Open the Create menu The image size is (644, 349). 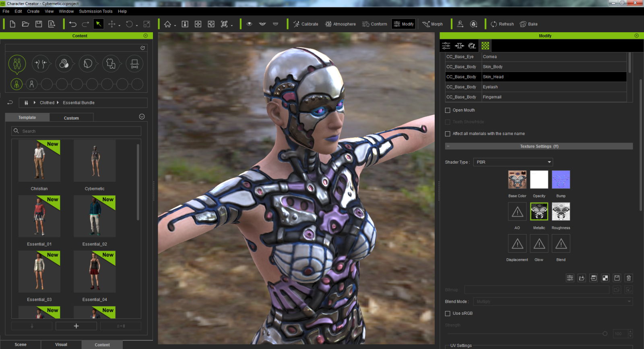point(33,11)
